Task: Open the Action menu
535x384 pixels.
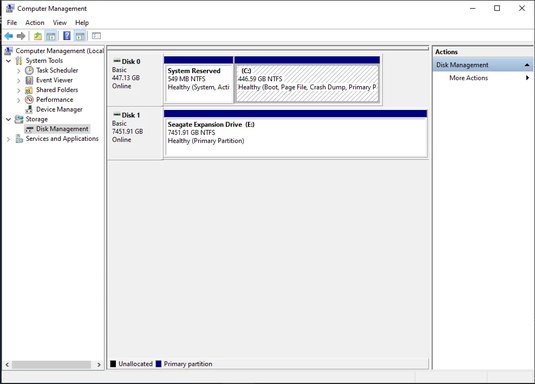Action: (x=35, y=23)
